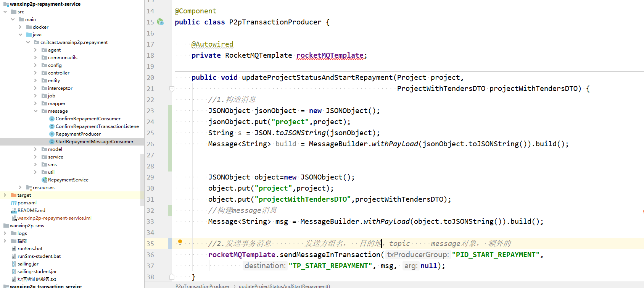Screen dimensions: 644x288
Task: Select the interceptor package
Action: pyautogui.click(x=60, y=88)
